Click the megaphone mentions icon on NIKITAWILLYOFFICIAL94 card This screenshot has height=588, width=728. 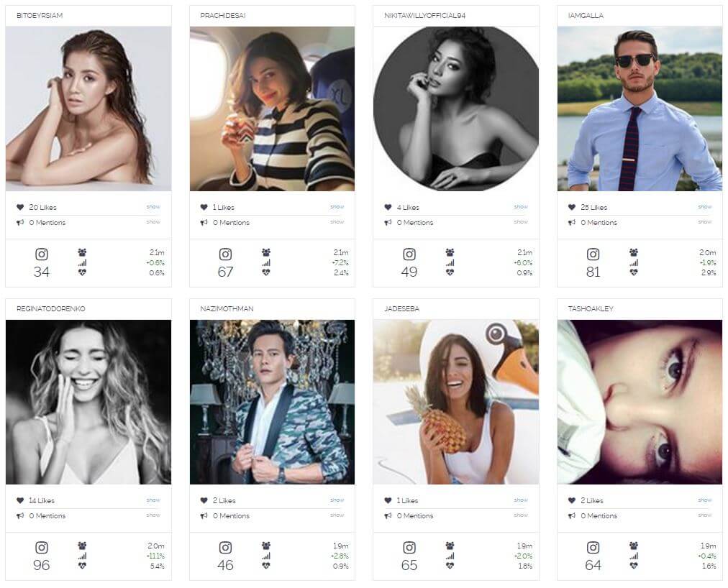click(x=388, y=222)
